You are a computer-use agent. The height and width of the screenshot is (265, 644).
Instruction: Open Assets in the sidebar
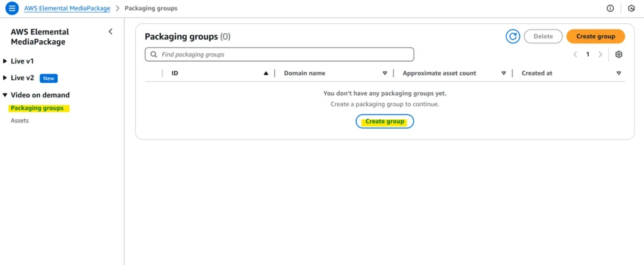(19, 121)
